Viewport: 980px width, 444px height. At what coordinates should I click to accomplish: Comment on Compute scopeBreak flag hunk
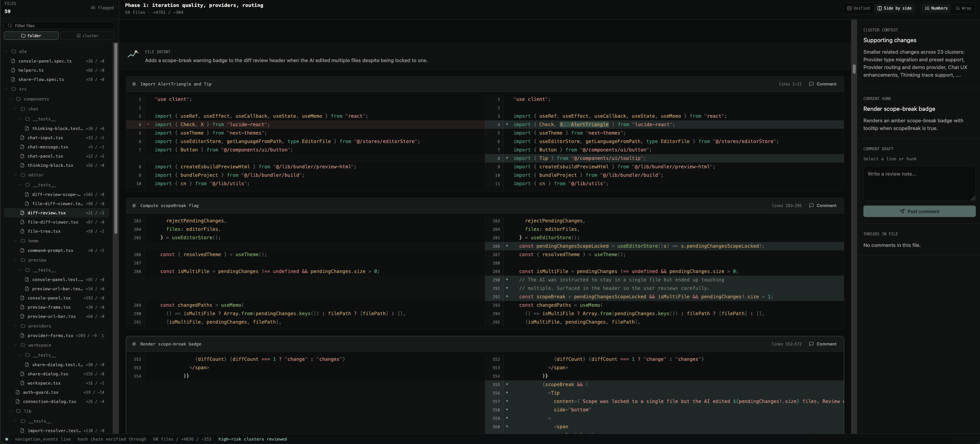(823, 206)
